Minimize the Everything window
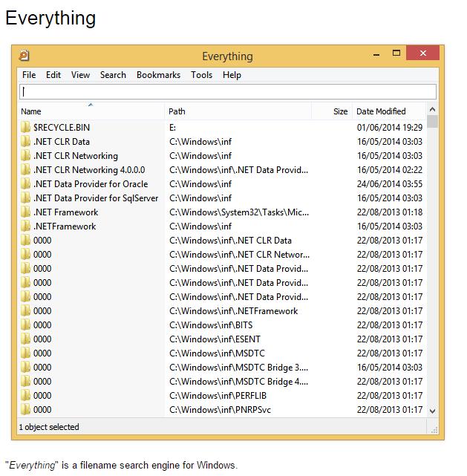The height and width of the screenshot is (476, 467). 376,54
